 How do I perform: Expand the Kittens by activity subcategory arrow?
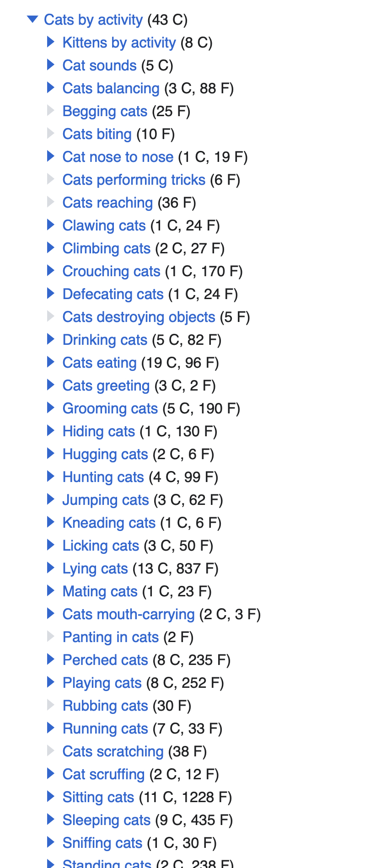[51, 43]
